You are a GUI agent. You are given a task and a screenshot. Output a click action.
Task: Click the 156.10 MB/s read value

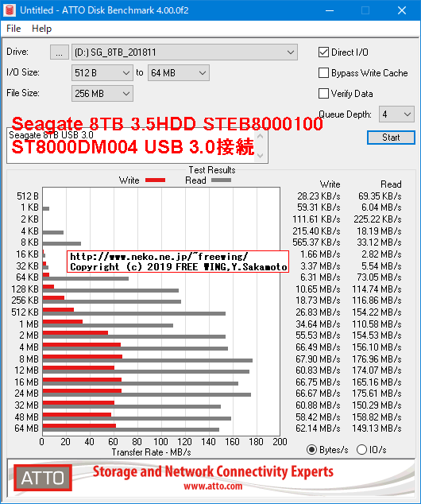point(377,347)
